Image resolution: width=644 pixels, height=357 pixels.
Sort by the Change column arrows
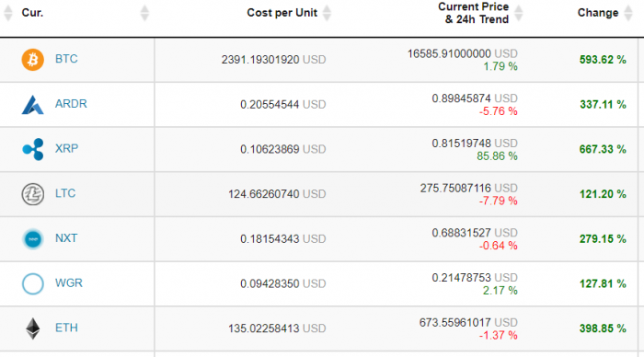click(628, 13)
